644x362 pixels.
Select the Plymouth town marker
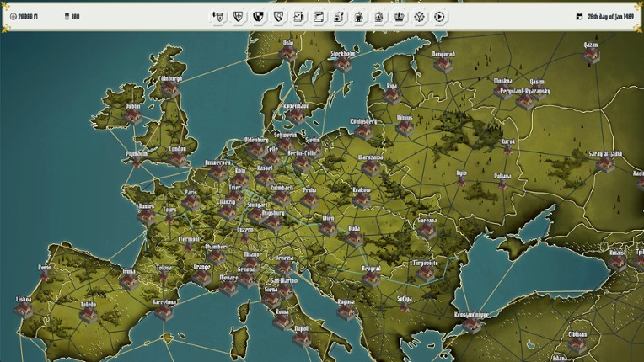click(137, 162)
